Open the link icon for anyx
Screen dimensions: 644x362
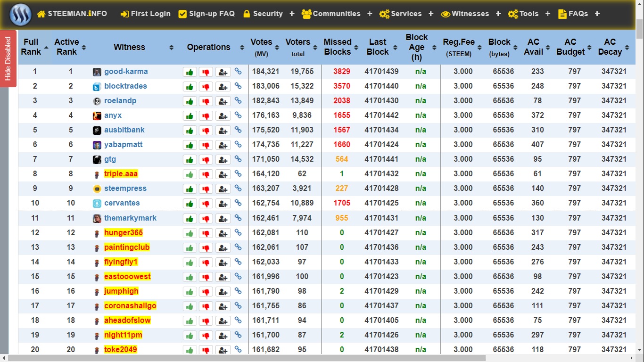238,115
